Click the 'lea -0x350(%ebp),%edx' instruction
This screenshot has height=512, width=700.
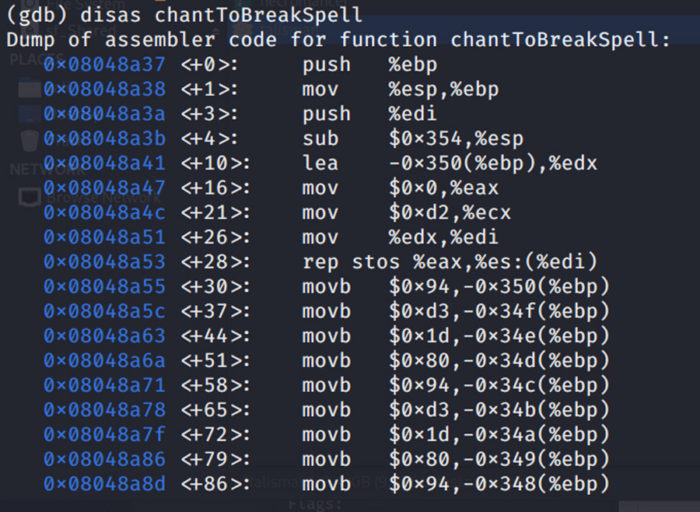pos(450,163)
